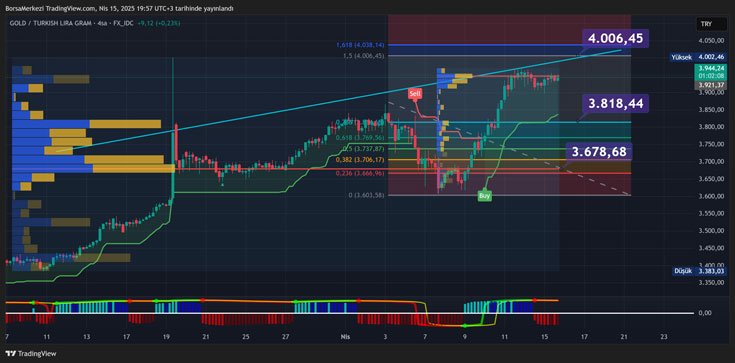Viewport: 735px width, 363px height.
Task: Click the TradingView logo at bottom left
Action: point(29,354)
